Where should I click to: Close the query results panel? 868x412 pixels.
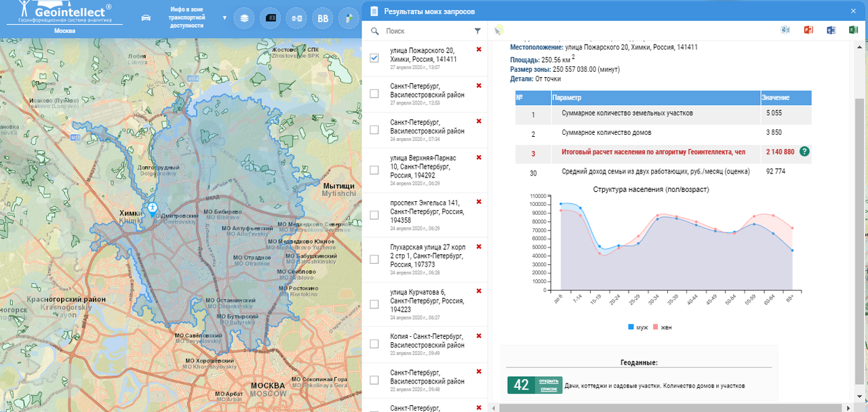tap(853, 11)
